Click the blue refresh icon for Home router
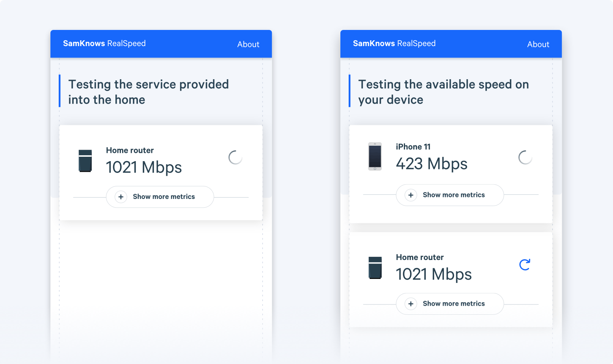Image resolution: width=613 pixels, height=364 pixels. pos(525,265)
